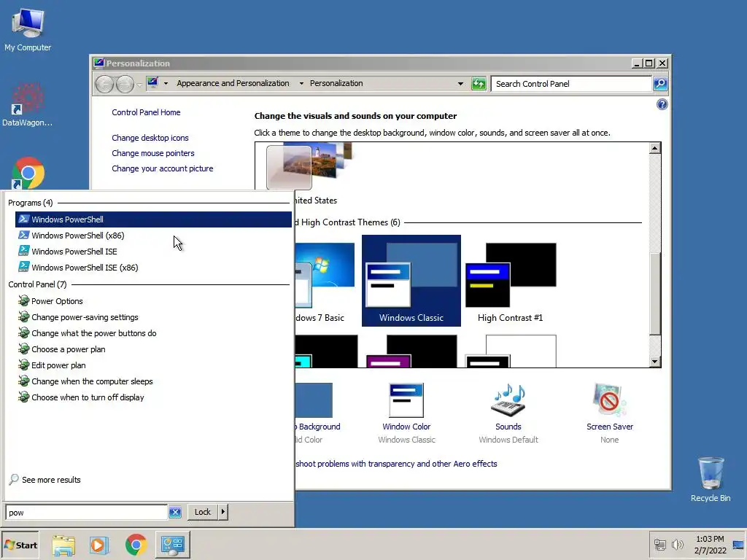This screenshot has height=560, width=747.
Task: Open address bar history dropdown
Action: coord(460,84)
